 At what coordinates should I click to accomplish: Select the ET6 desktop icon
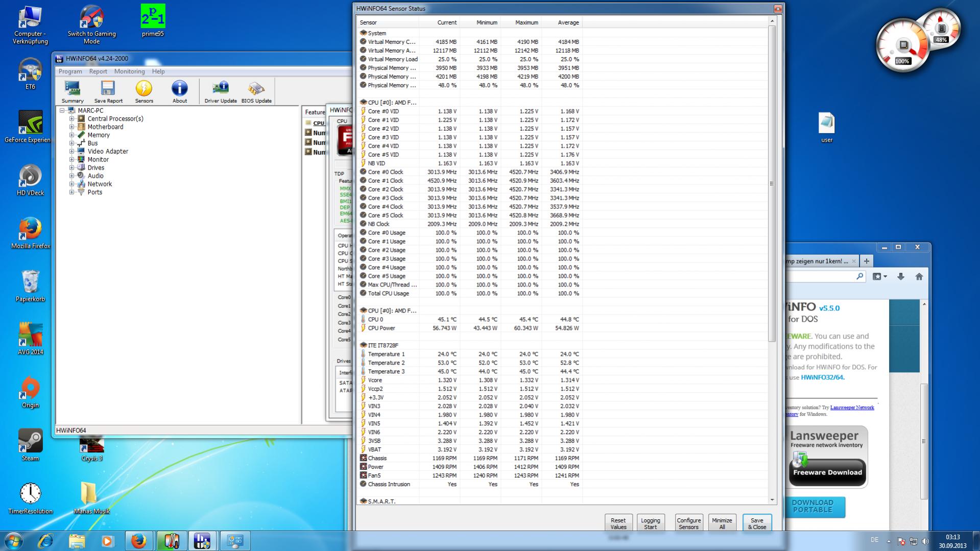point(30,74)
